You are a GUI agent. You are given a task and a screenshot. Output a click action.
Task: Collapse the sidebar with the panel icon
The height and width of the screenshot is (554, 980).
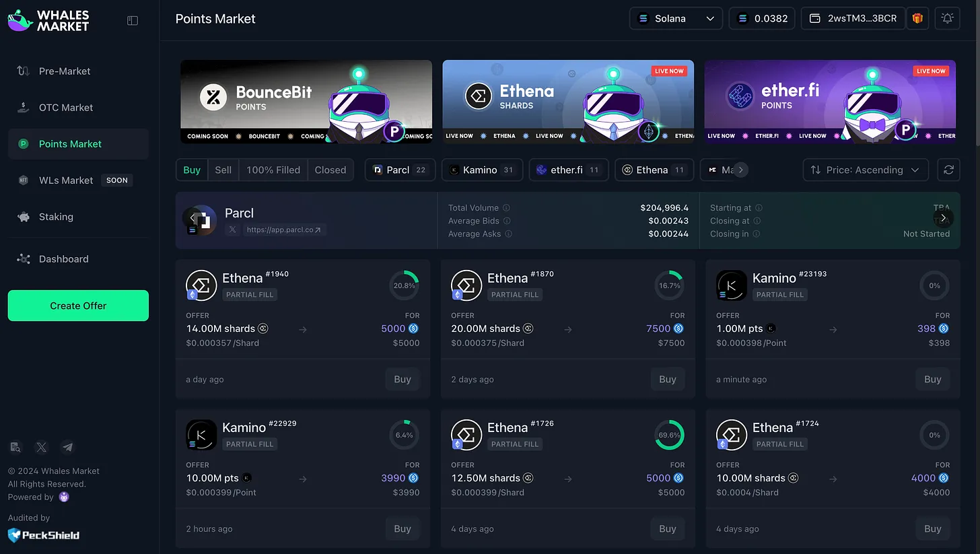(133, 21)
